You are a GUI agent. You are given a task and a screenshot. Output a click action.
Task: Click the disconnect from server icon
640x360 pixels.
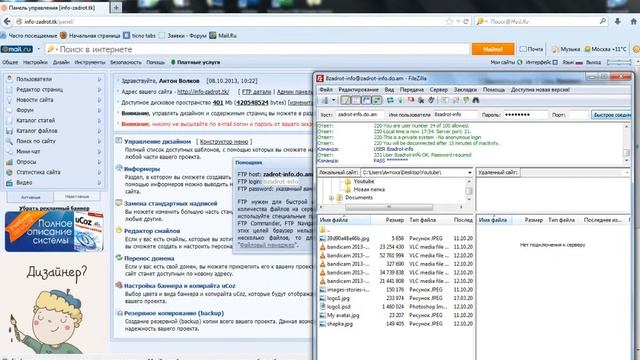pyautogui.click(x=421, y=100)
